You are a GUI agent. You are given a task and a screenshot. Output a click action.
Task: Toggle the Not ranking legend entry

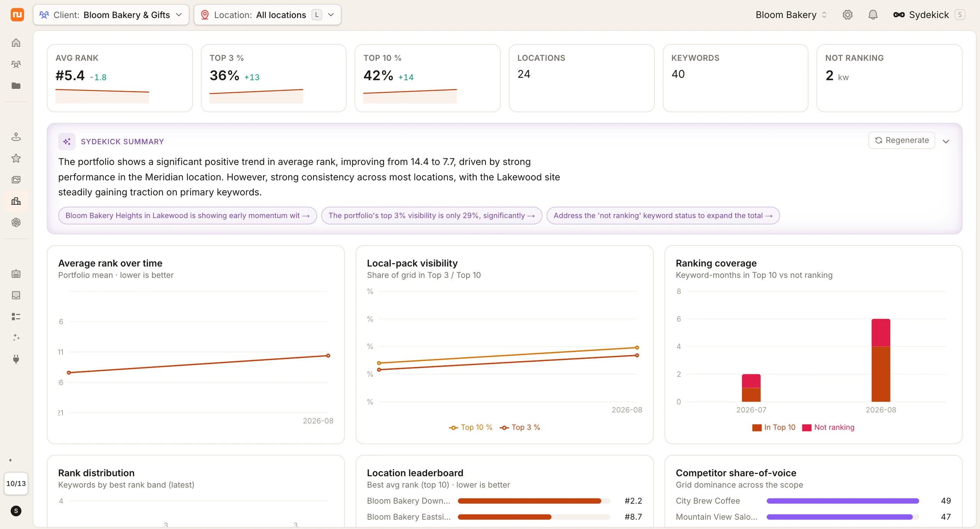click(x=828, y=427)
